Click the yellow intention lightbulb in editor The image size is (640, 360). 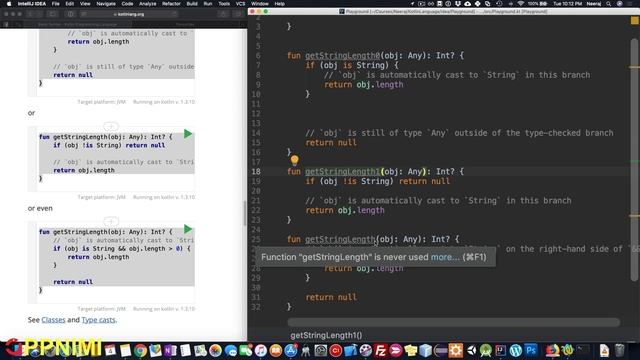(x=295, y=160)
